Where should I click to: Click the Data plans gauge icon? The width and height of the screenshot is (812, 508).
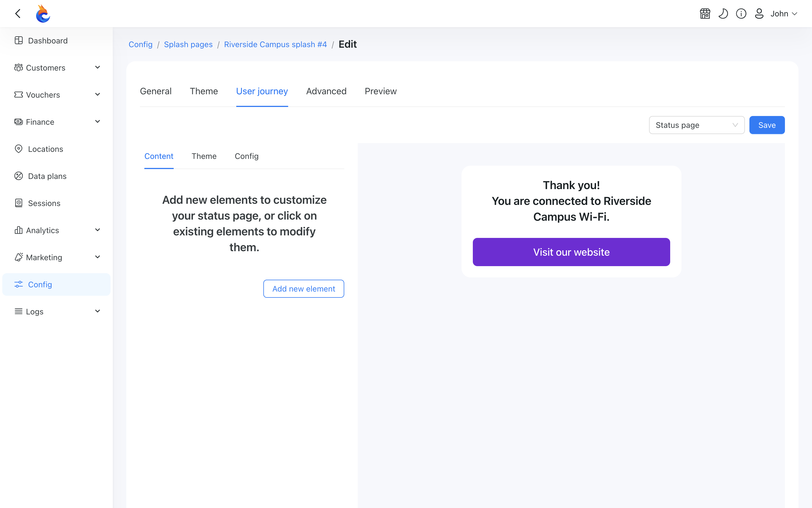click(x=19, y=176)
